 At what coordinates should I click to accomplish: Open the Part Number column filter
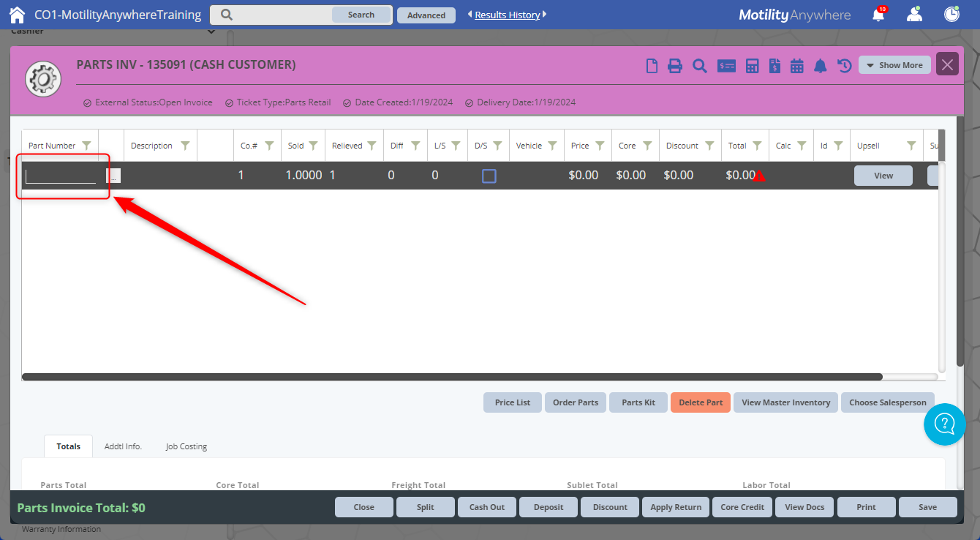coord(87,146)
